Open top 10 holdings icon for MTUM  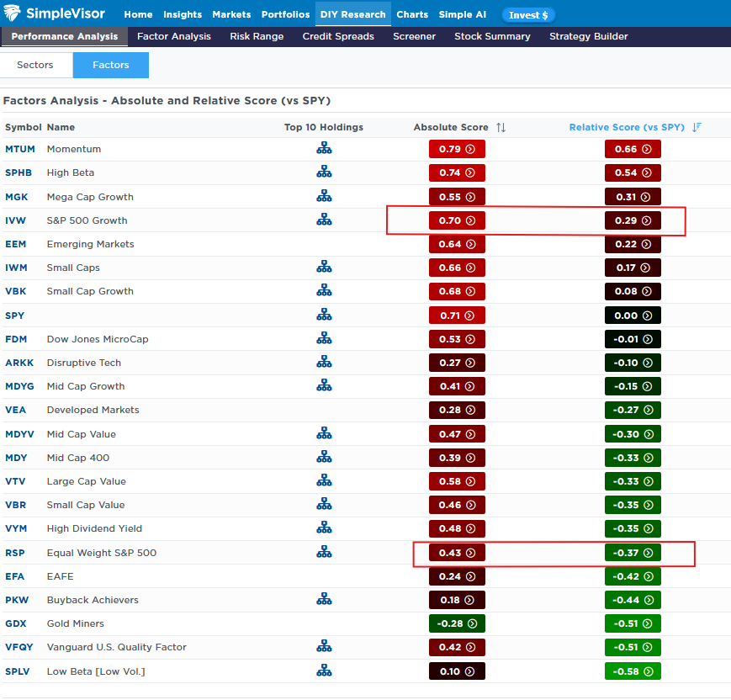(x=324, y=149)
